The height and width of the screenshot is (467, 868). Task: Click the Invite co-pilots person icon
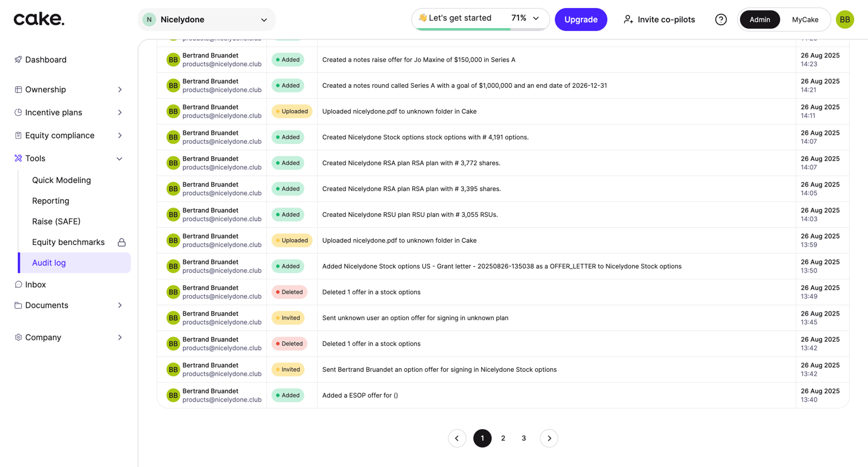point(629,20)
